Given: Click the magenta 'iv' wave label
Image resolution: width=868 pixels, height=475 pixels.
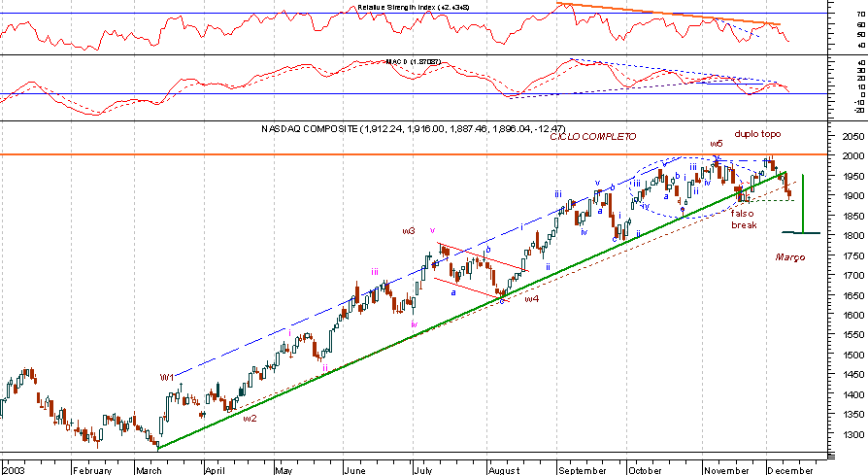Looking at the screenshot, I should pos(414,324).
